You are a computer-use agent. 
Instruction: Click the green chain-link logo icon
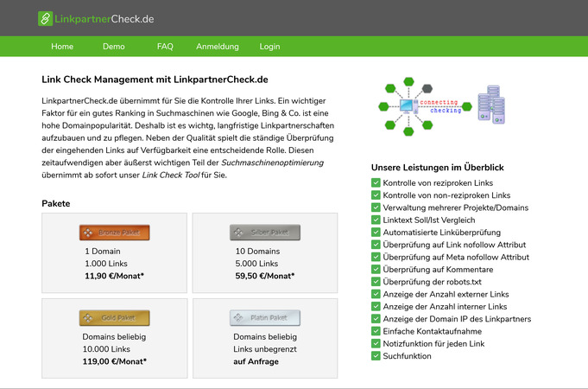[x=45, y=19]
